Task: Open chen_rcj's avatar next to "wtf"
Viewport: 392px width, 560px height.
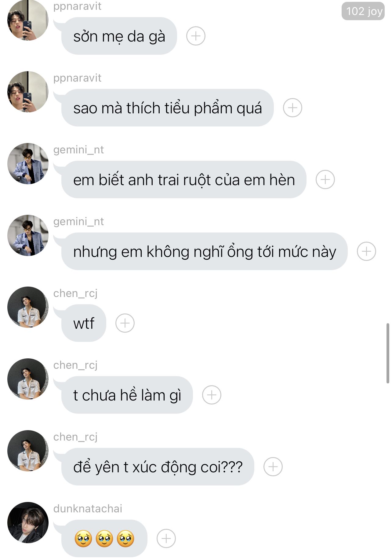Action: [28, 307]
